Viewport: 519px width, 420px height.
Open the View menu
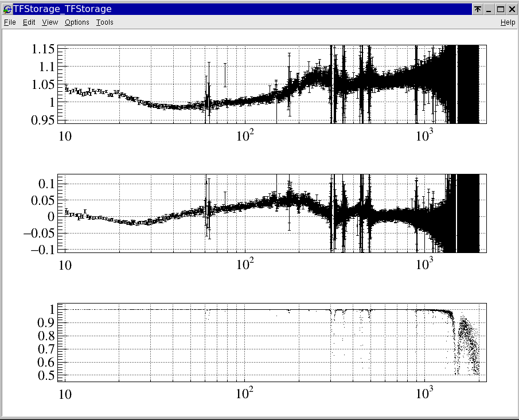point(50,22)
